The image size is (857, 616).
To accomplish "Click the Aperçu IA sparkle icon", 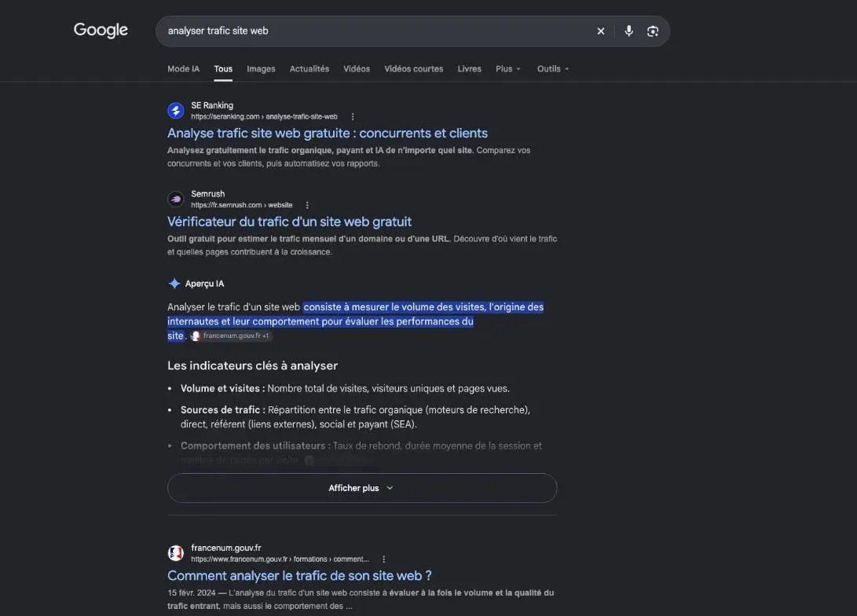I will click(x=174, y=284).
